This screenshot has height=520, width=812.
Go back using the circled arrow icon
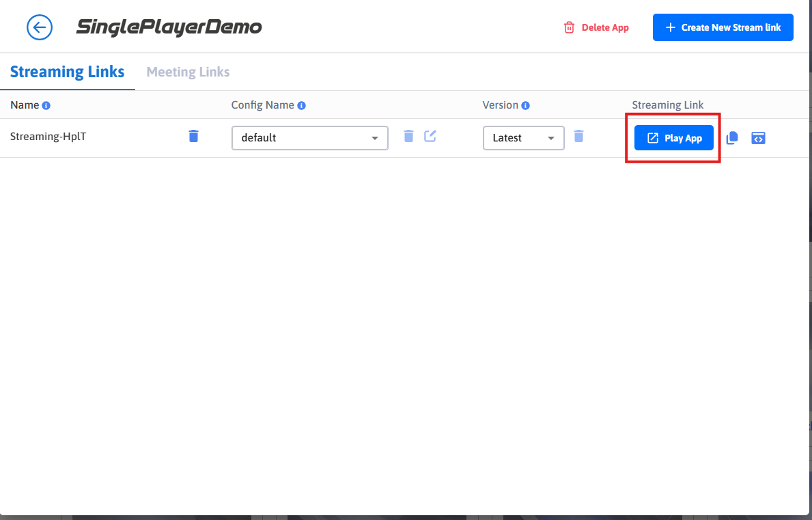tap(40, 27)
